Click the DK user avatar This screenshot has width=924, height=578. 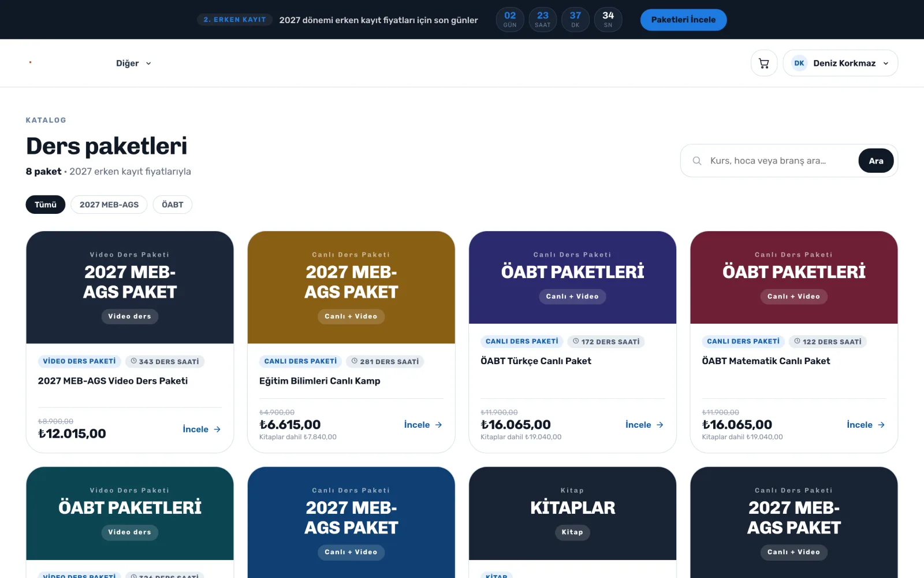799,63
